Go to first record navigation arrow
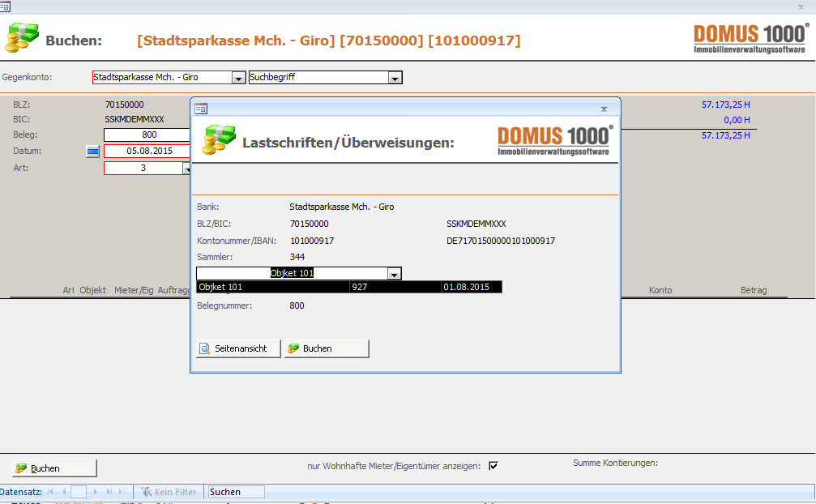 point(50,492)
